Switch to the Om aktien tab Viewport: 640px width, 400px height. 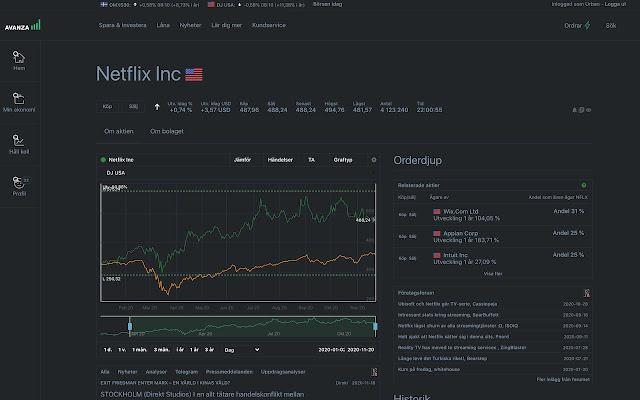click(x=118, y=131)
